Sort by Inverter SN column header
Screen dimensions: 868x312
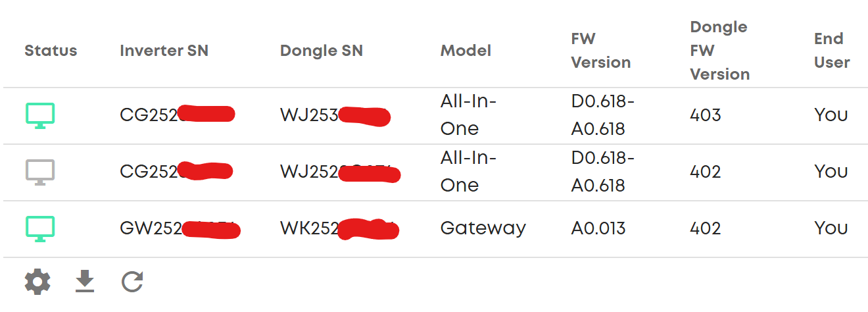164,51
